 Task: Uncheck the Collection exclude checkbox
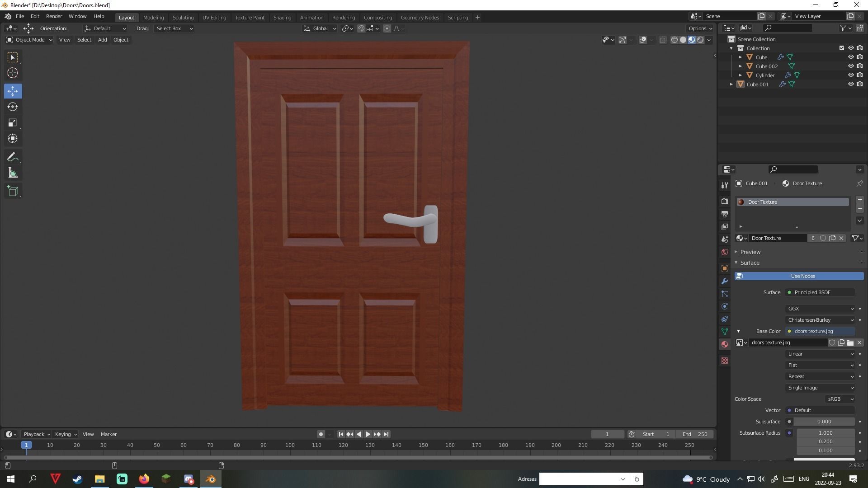point(841,48)
